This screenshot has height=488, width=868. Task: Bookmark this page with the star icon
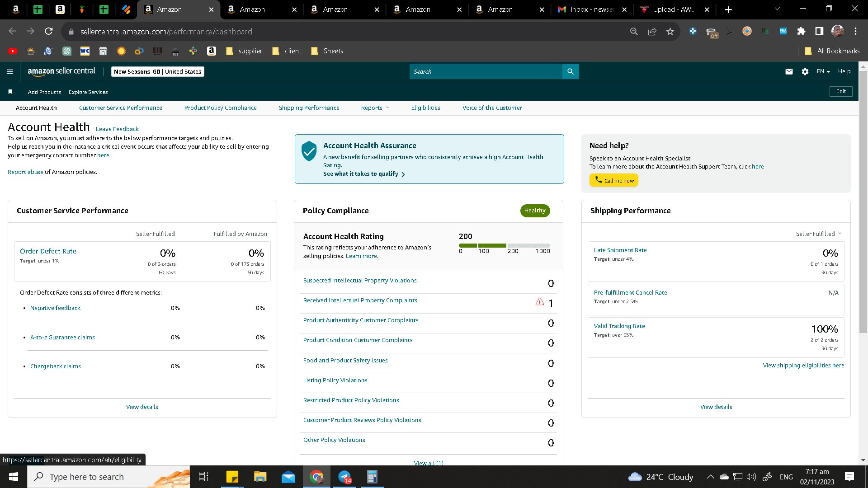[x=670, y=31]
